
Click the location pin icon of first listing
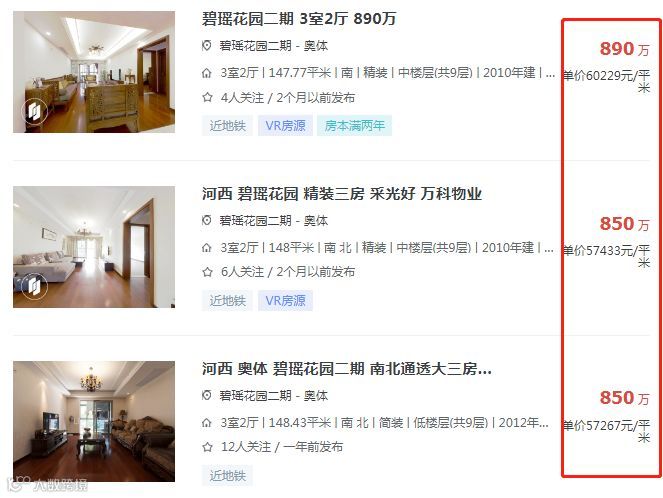click(x=206, y=46)
